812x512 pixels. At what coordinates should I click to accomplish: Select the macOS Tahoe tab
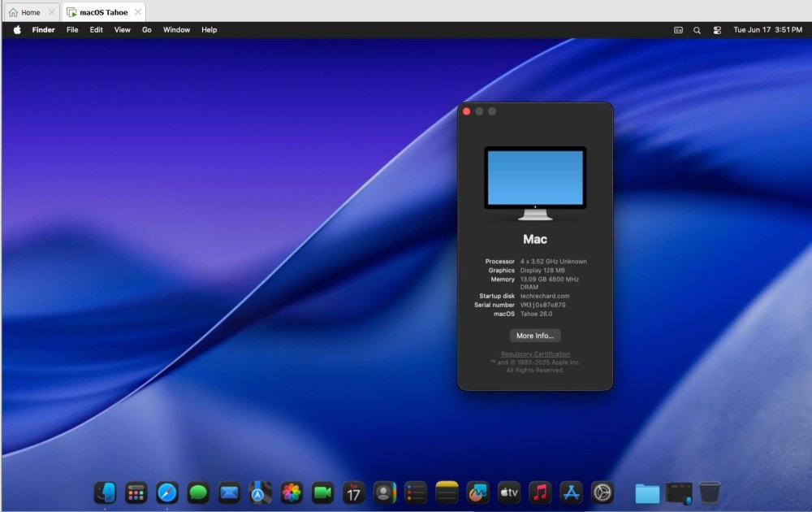click(103, 12)
